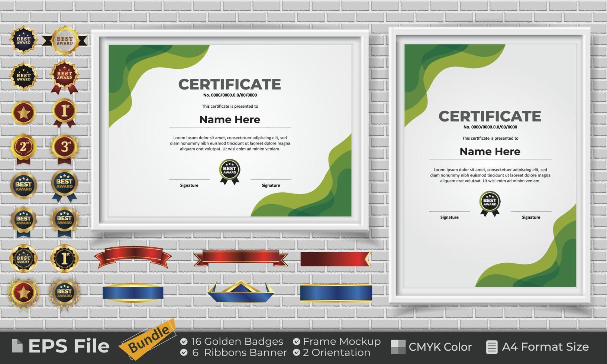Choose scalloped-edge BEST AWARD badge with blue ribbon

(24, 222)
